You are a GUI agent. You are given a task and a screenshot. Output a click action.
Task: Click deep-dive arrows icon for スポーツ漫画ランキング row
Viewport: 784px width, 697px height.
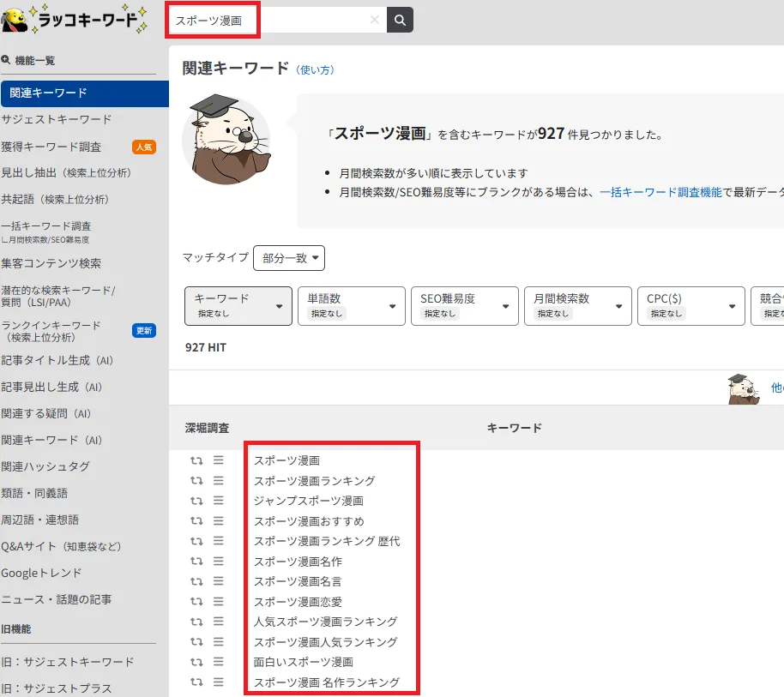coord(196,481)
